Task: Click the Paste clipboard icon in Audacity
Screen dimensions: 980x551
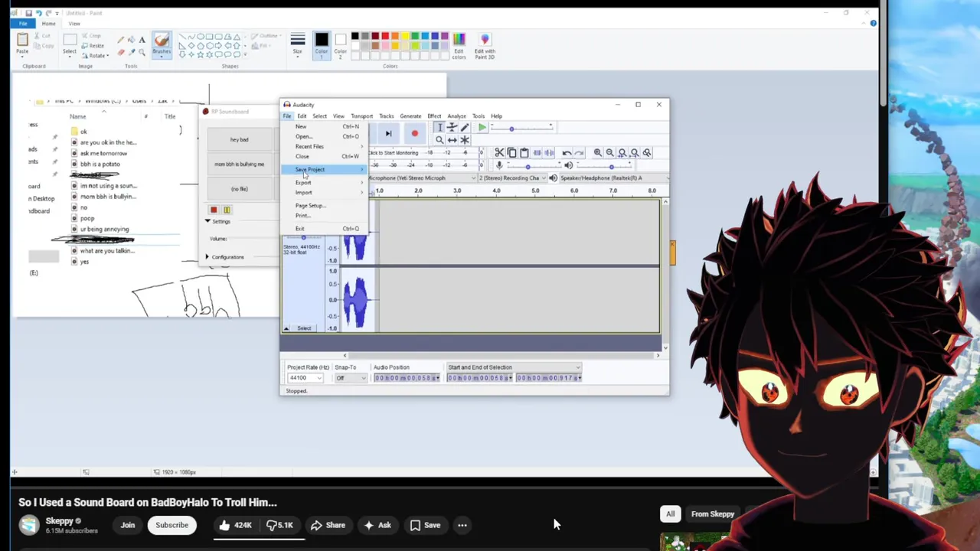Action: click(524, 153)
